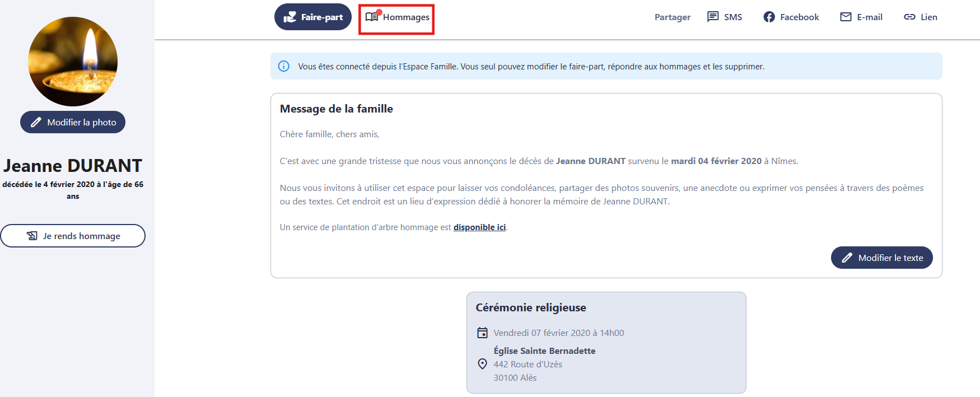Viewport: 980px width, 397px height.
Task: Share via the Facebook link label
Action: tap(799, 17)
